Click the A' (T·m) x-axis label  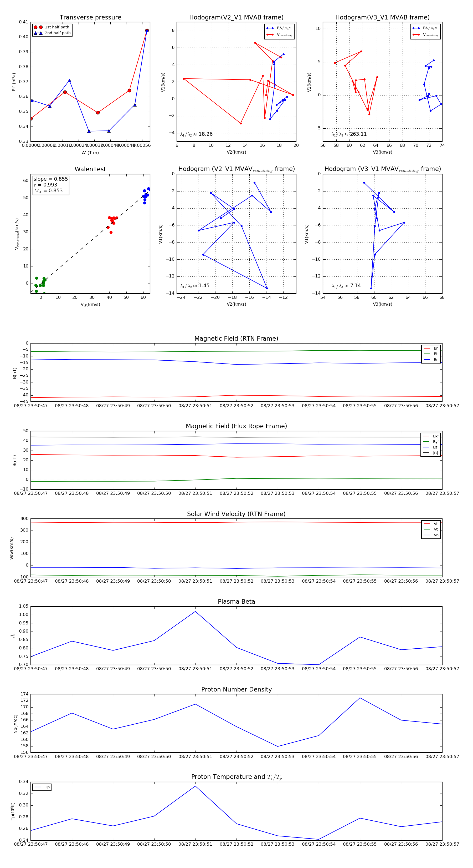90,153
